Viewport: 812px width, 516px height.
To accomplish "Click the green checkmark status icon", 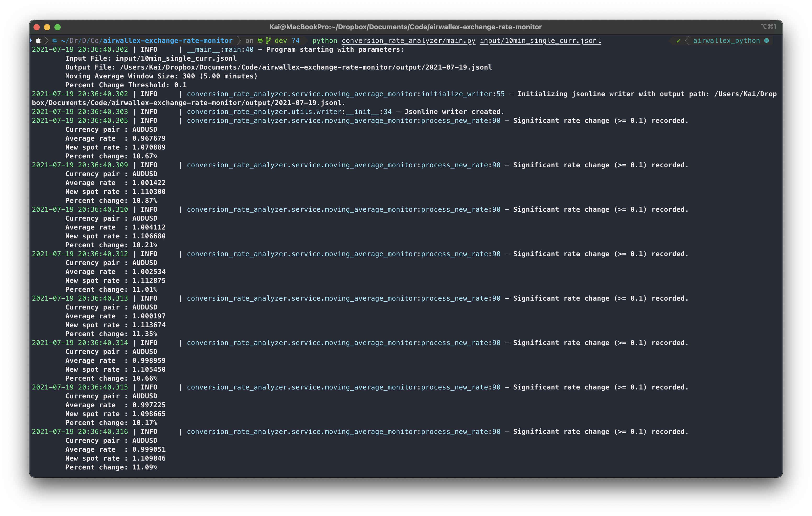I will point(679,41).
